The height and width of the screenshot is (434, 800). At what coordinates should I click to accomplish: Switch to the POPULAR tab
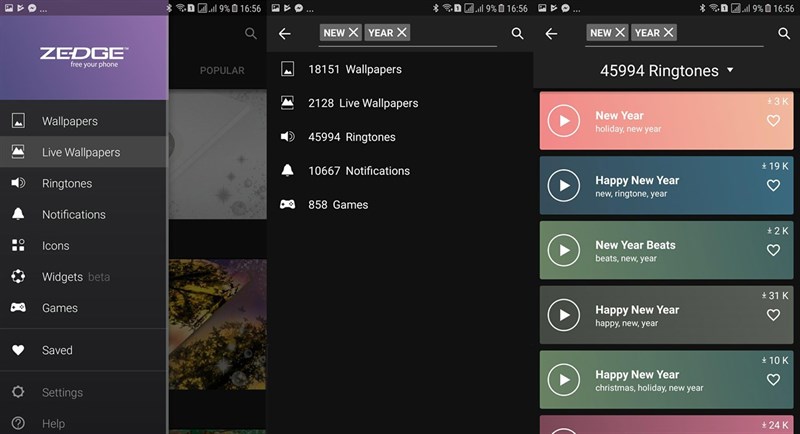222,70
